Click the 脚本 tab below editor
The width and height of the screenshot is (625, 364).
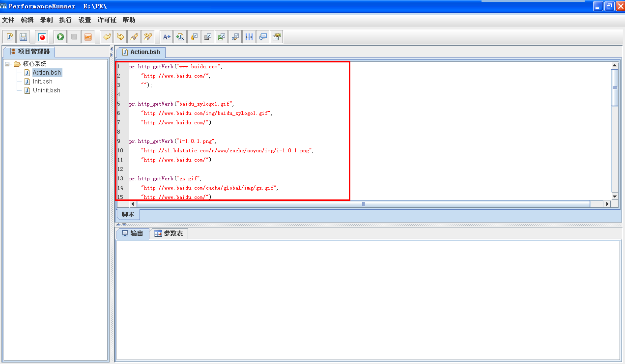128,215
